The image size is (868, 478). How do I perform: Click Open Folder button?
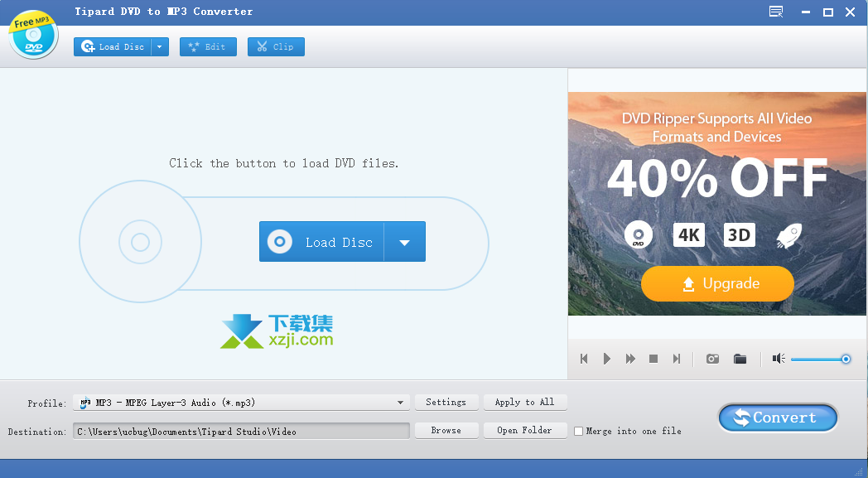[525, 431]
